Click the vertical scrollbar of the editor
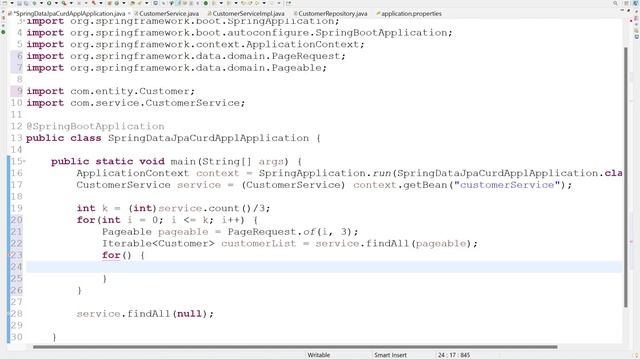This screenshot has width=640, height=360. pos(625,178)
